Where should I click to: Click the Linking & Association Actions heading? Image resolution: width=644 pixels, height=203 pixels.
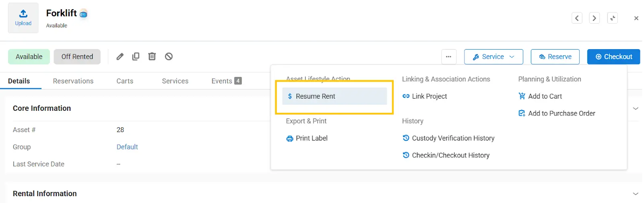(x=446, y=79)
